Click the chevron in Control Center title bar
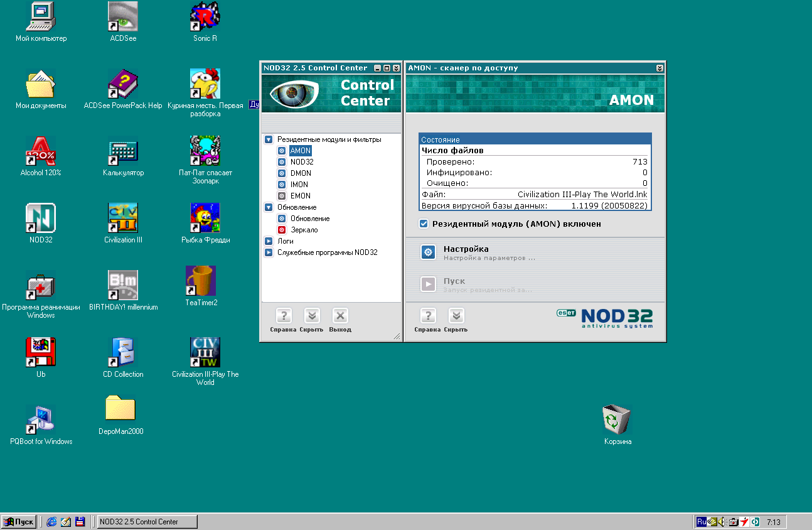The image size is (812, 530). [x=396, y=68]
